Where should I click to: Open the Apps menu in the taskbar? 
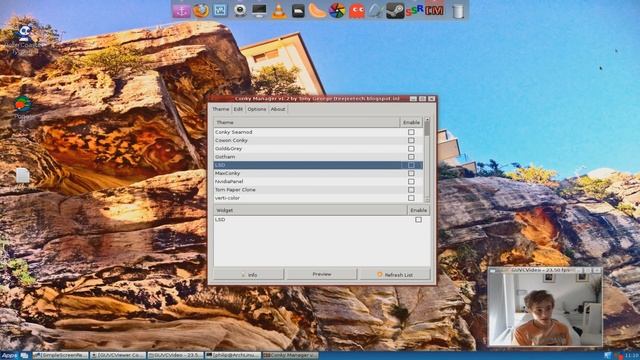pyautogui.click(x=9, y=356)
